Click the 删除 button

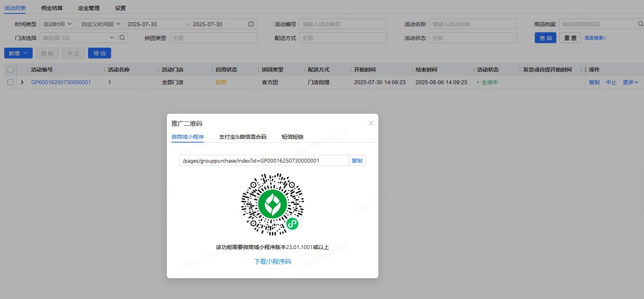pyautogui.click(x=47, y=53)
